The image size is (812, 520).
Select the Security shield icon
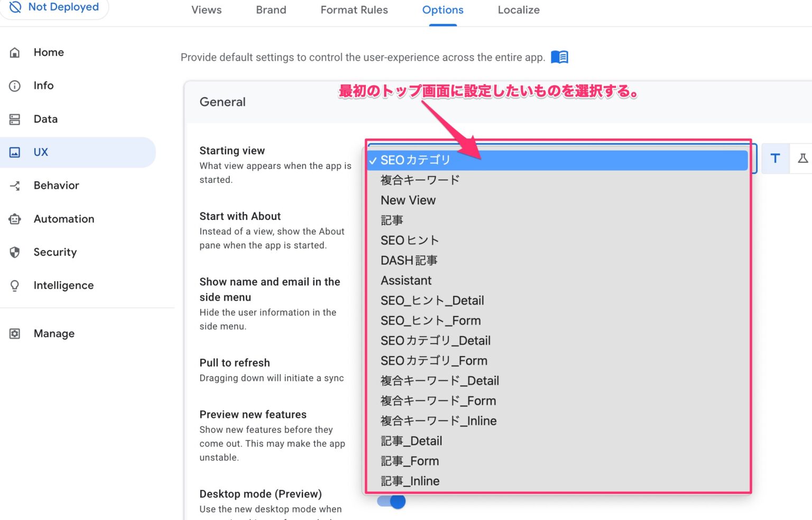tap(14, 252)
